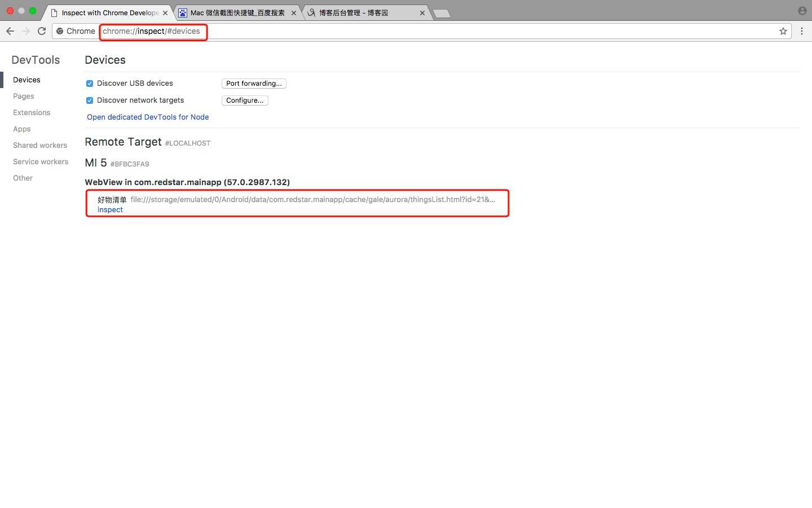Open Shared workers in the sidebar
This screenshot has height=508, width=812.
(x=40, y=145)
